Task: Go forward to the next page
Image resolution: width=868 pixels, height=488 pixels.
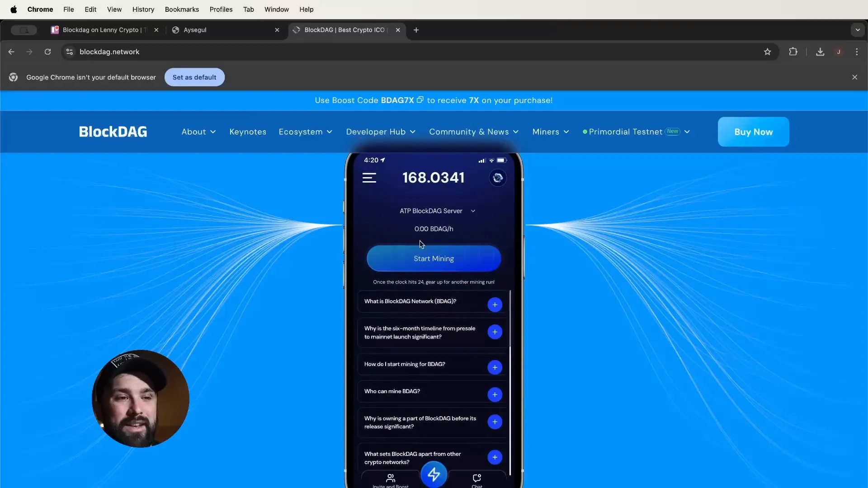Action: click(x=29, y=52)
